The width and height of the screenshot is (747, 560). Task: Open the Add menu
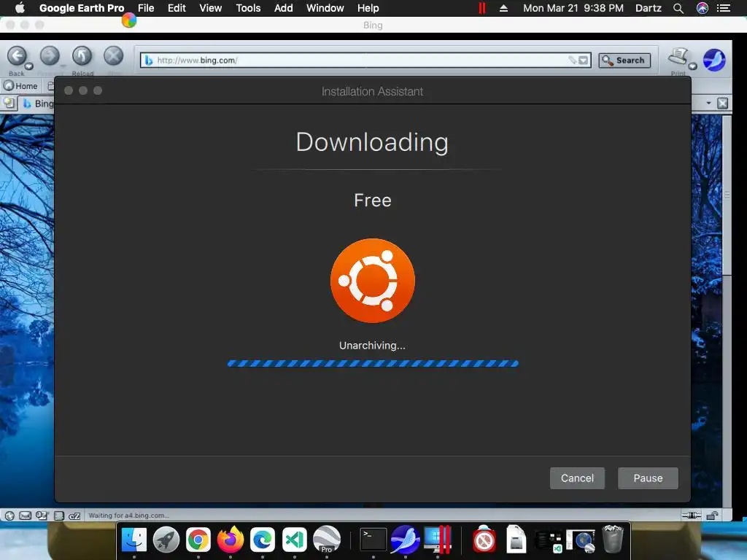pos(284,8)
